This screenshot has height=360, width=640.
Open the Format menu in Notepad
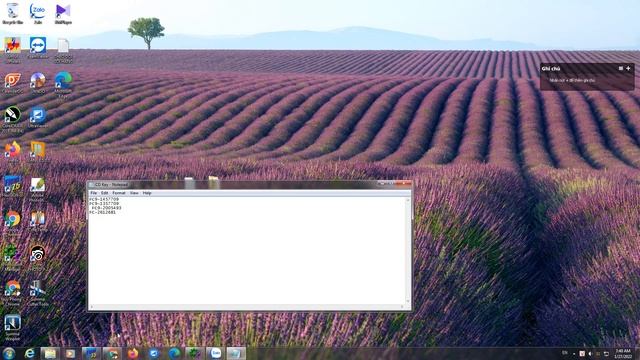click(119, 193)
